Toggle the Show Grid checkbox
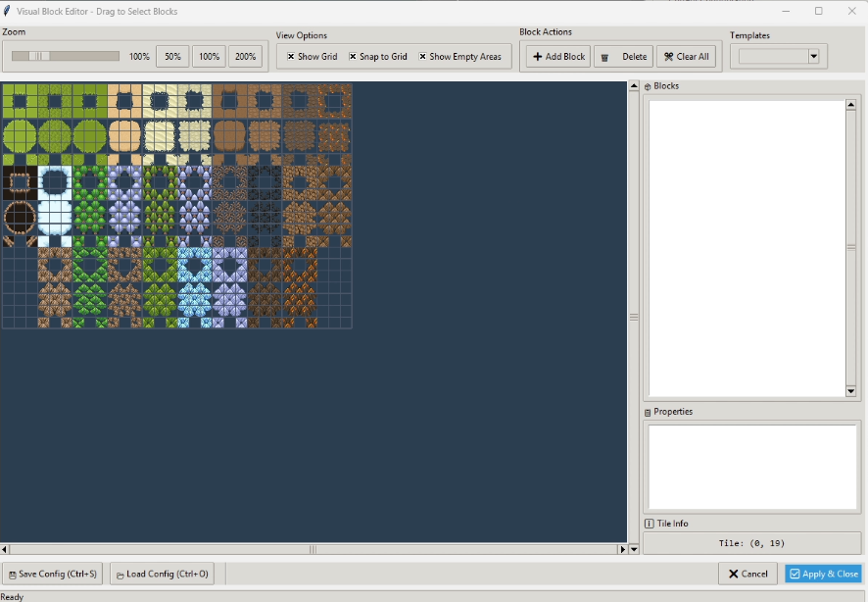 [x=291, y=57]
